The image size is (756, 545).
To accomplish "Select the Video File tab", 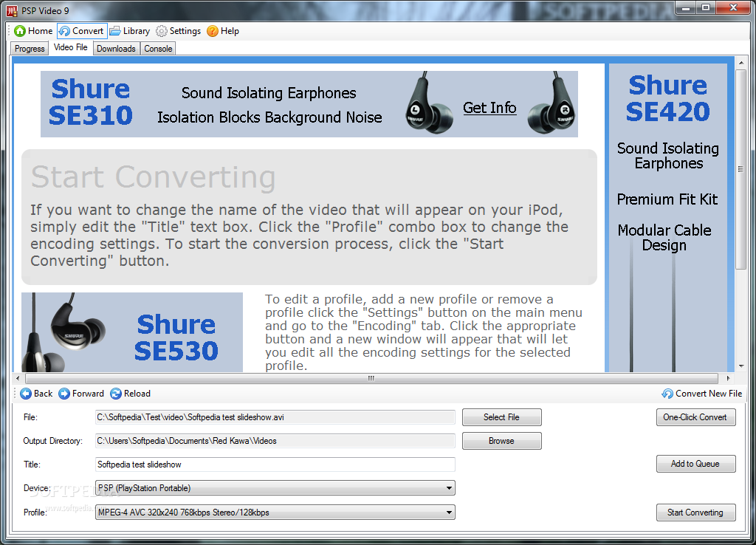I will (x=70, y=47).
